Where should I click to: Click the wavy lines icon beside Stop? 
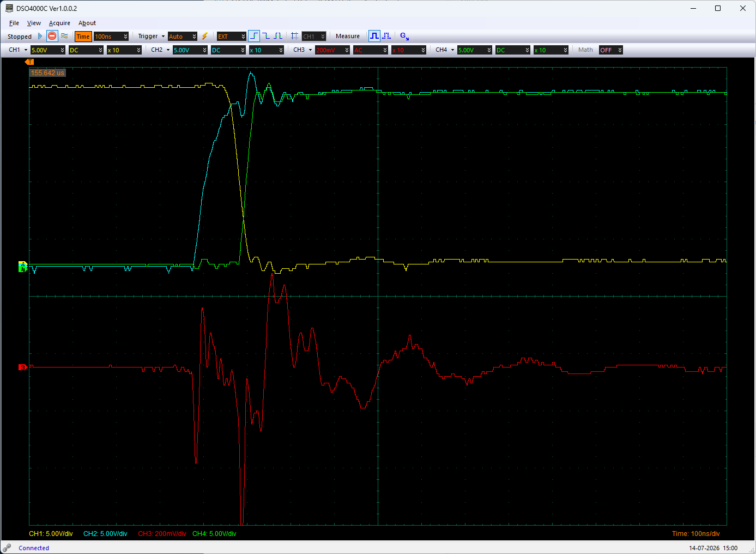(x=64, y=36)
